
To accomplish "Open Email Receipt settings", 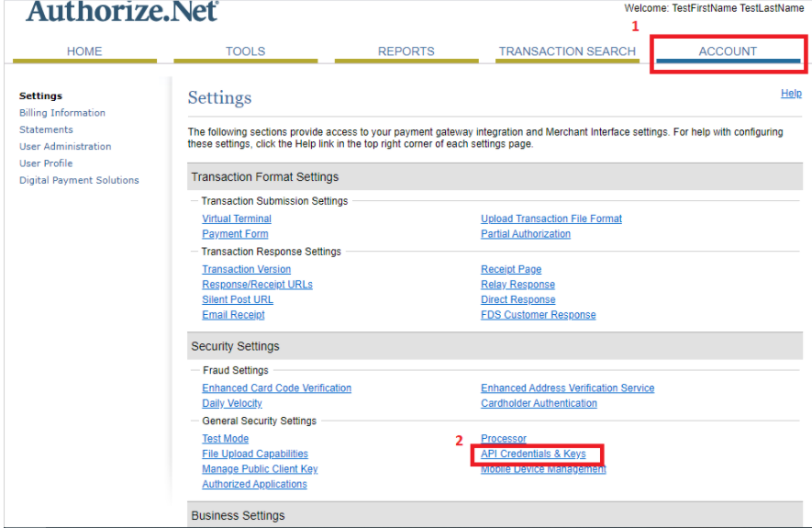I will pyautogui.click(x=234, y=315).
